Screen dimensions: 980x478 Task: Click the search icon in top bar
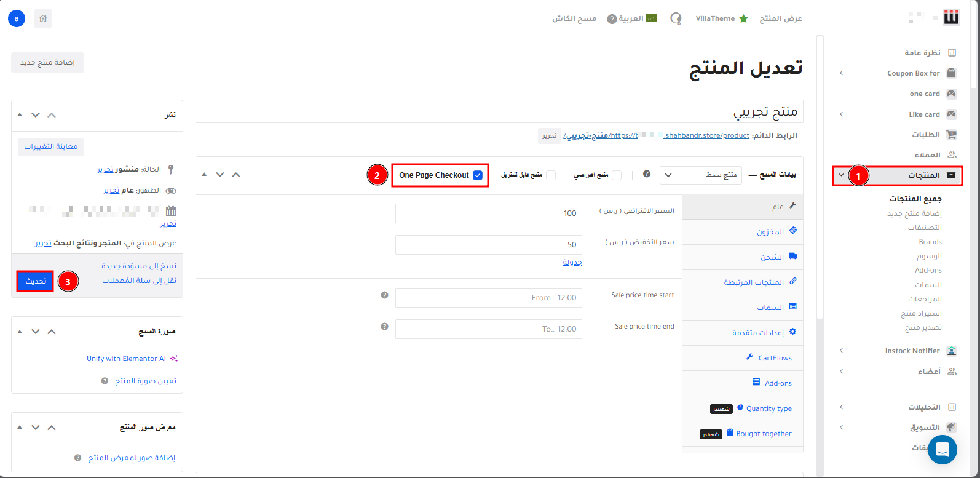(x=676, y=18)
